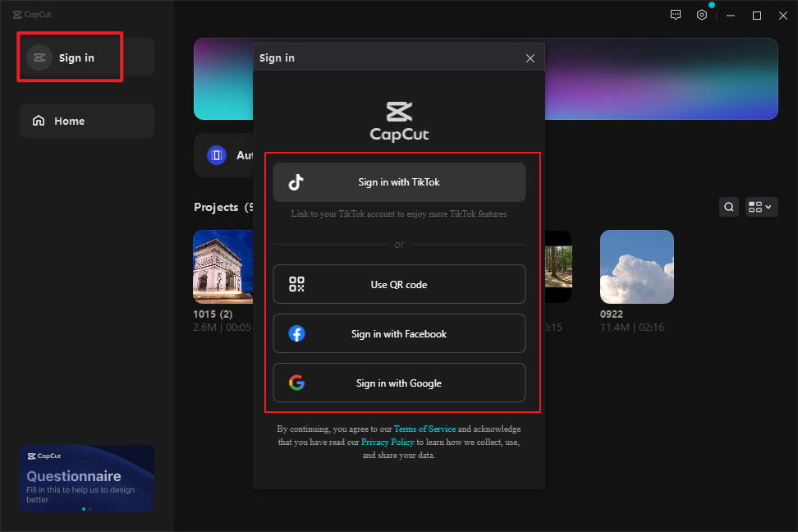Open the forest project thumbnail behind dialog
The height and width of the screenshot is (532, 798).
pos(558,267)
